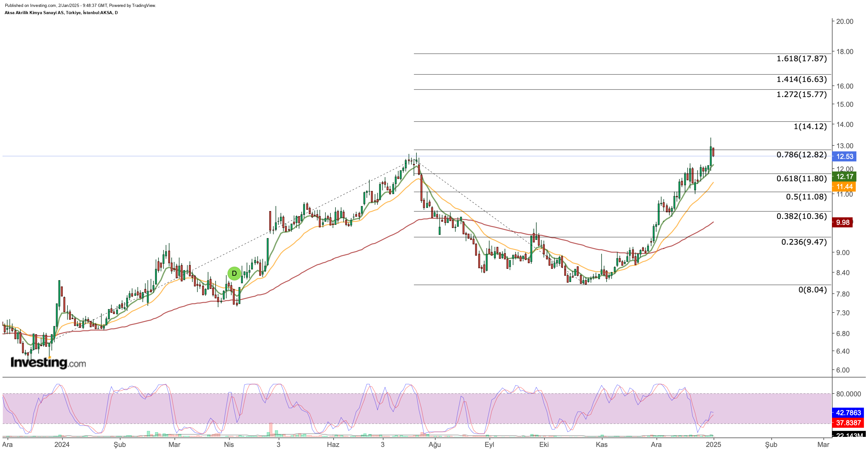The image size is (868, 451).
Task: Click the 2024 time axis label
Action: [x=62, y=445]
